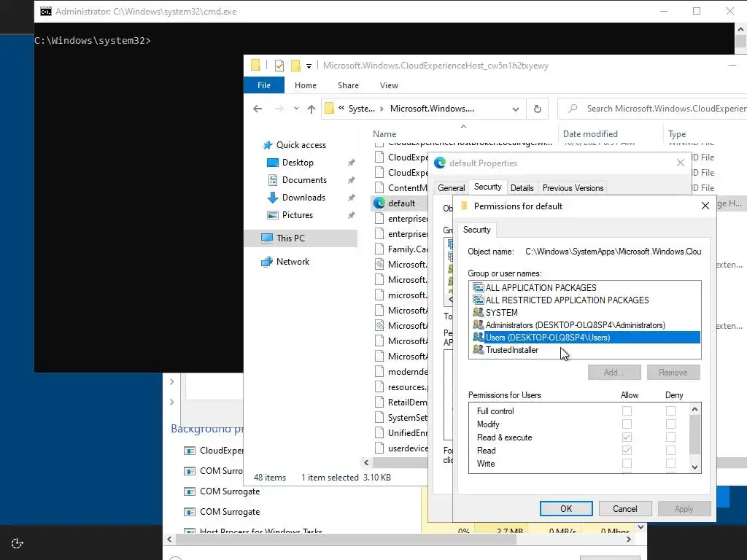
Task: Close the Permissions for default dialog
Action: pyautogui.click(x=705, y=206)
